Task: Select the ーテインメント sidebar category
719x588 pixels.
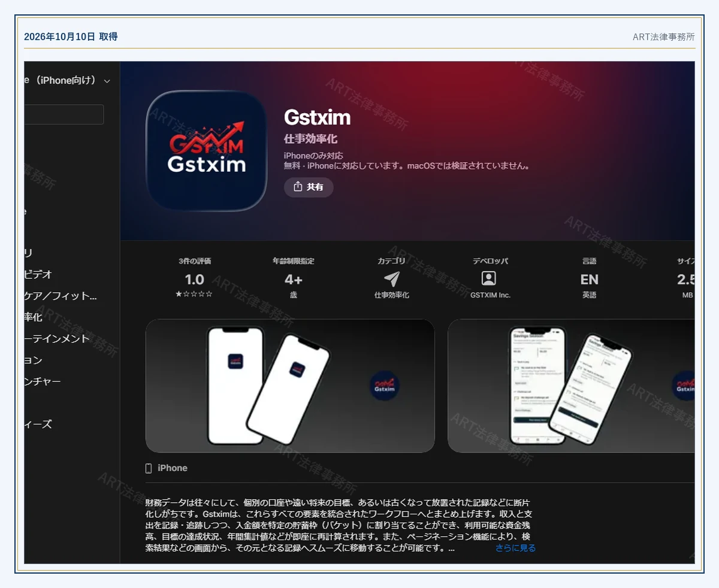Action: click(57, 338)
